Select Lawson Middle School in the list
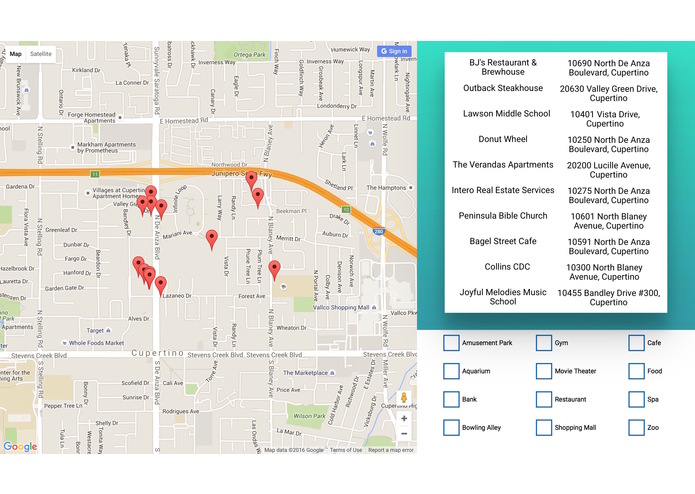This screenshot has height=494, width=695. click(507, 114)
